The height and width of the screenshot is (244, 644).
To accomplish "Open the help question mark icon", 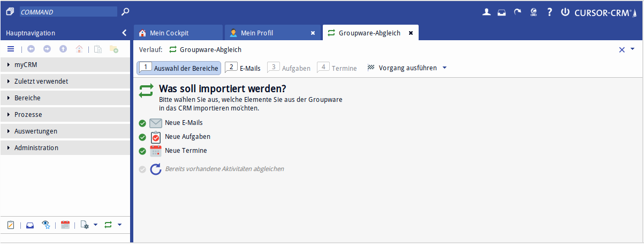I will click(549, 12).
